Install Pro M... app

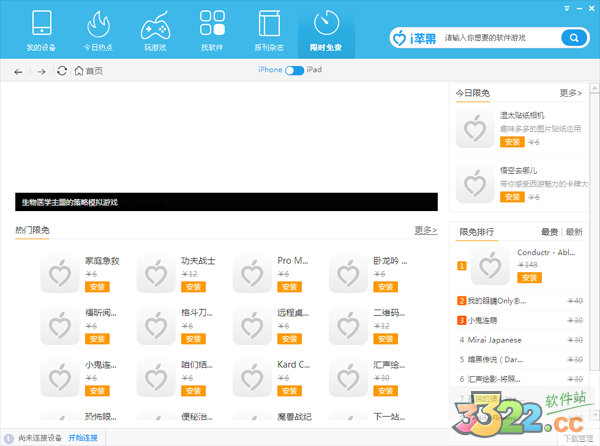point(289,287)
